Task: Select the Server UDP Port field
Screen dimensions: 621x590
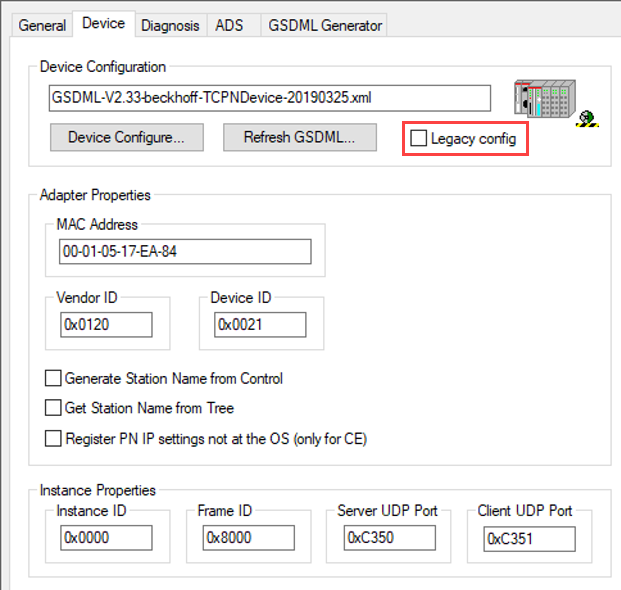Action: pyautogui.click(x=389, y=538)
